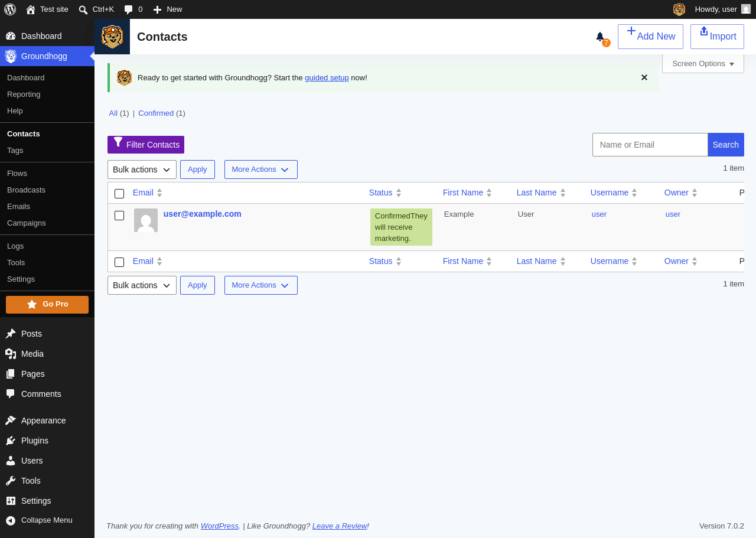
Task: Tick select-all checkbox in table footer
Action: [119, 262]
